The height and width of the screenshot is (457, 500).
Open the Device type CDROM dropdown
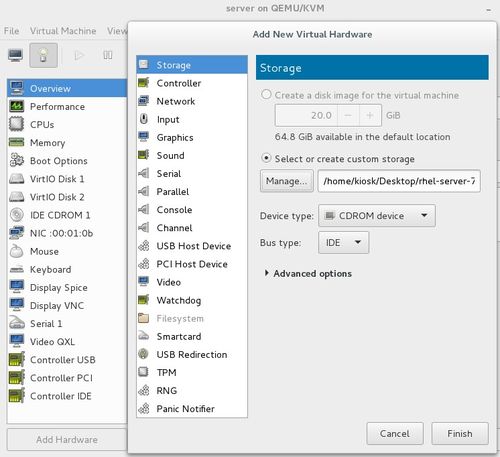[377, 216]
